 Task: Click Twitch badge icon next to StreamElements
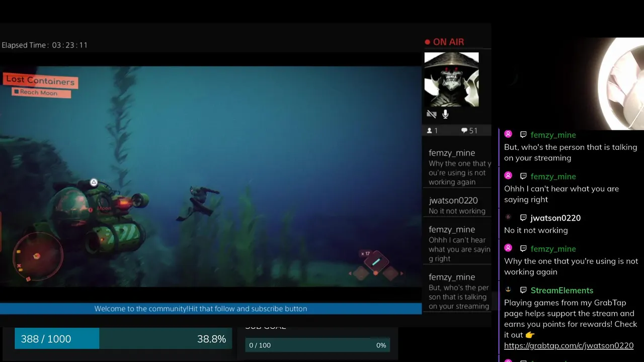(523, 290)
